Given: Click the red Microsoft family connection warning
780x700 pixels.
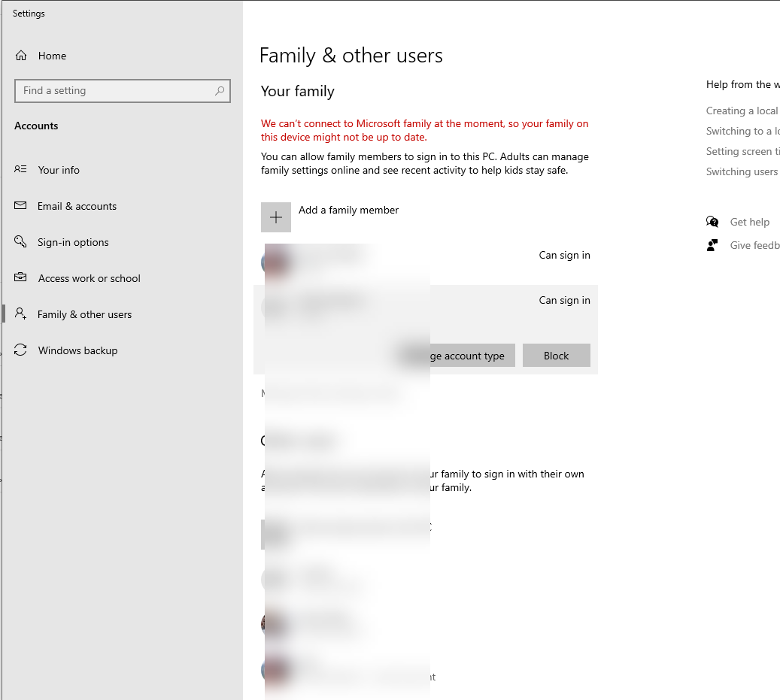Looking at the screenshot, I should tap(425, 130).
